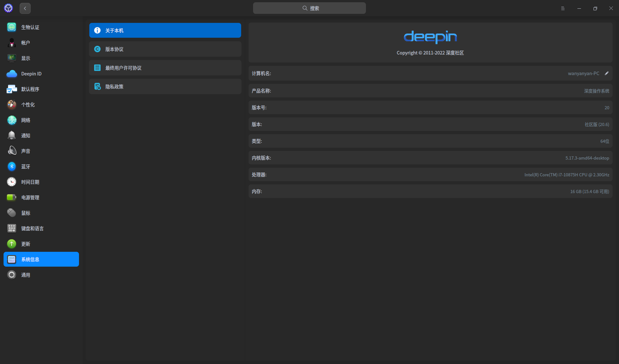Open the Network (网络) settings
This screenshot has width=619, height=364.
[x=25, y=120]
